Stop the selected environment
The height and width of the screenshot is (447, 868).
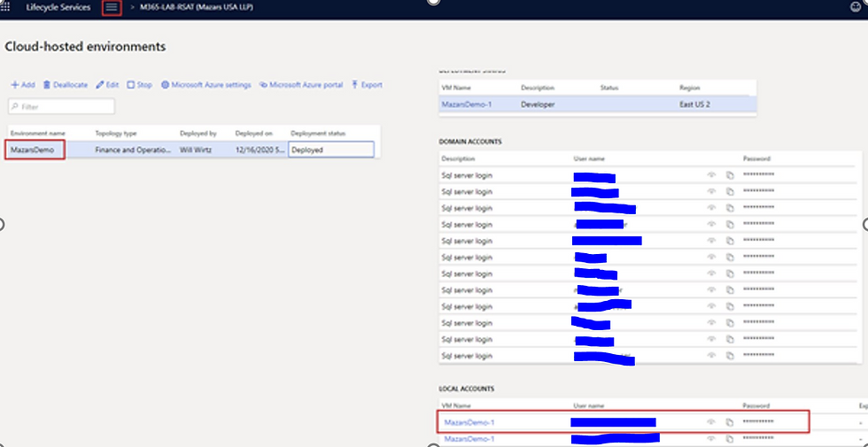[140, 85]
